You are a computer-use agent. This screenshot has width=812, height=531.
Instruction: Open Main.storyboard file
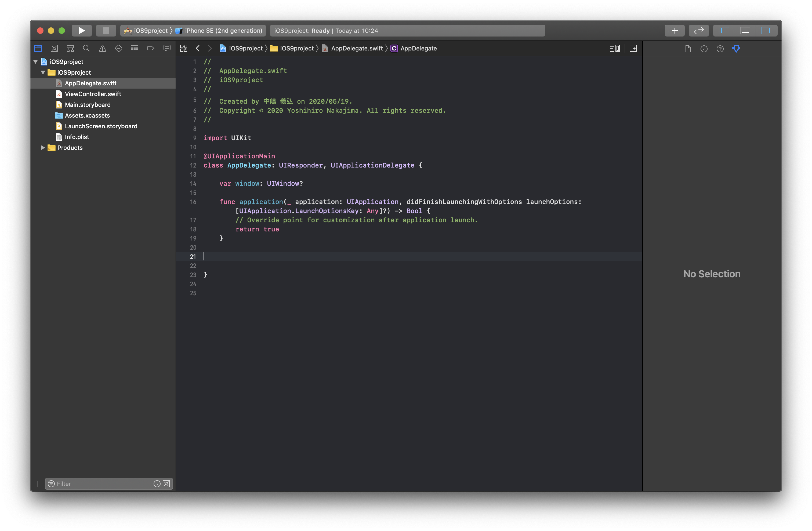click(x=103, y=105)
